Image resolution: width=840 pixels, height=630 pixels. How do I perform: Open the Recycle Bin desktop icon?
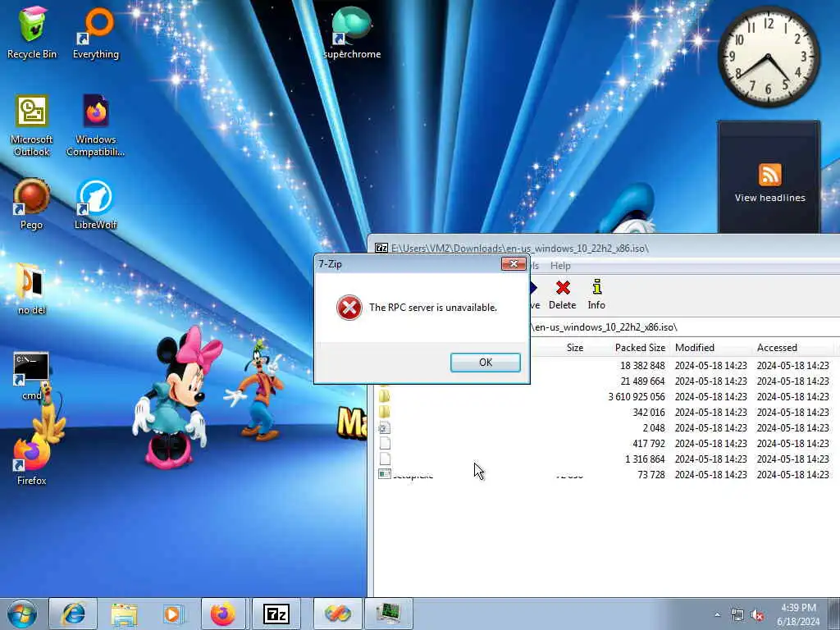click(32, 32)
